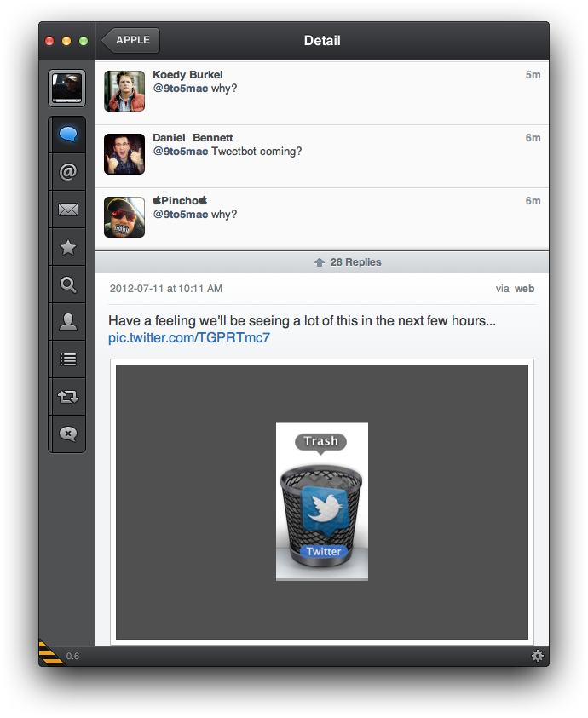Image resolution: width=588 pixels, height=718 pixels.
Task: Open the Favorites star tab
Action: [x=67, y=247]
